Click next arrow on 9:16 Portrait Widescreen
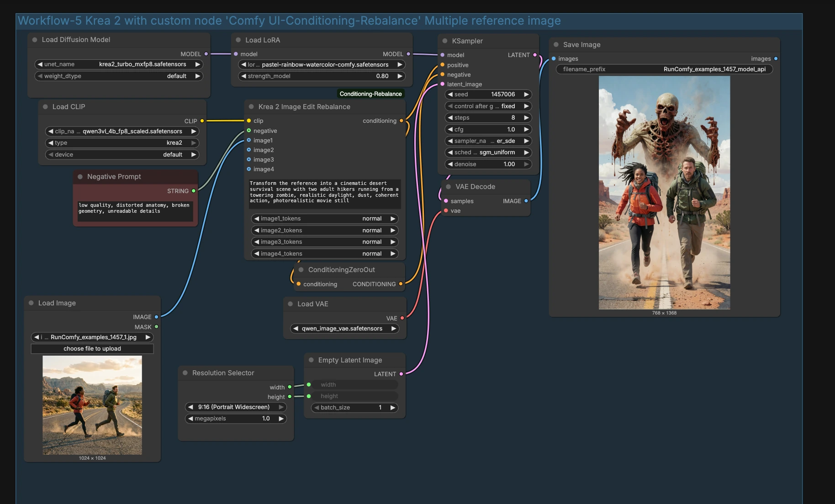This screenshot has width=835, height=504. 281,407
